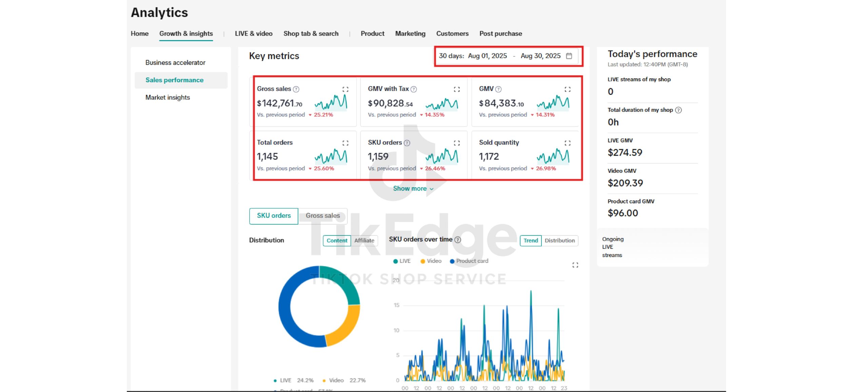This screenshot has width=868, height=392.
Task: Open Market insights in the sidebar
Action: [x=167, y=97]
